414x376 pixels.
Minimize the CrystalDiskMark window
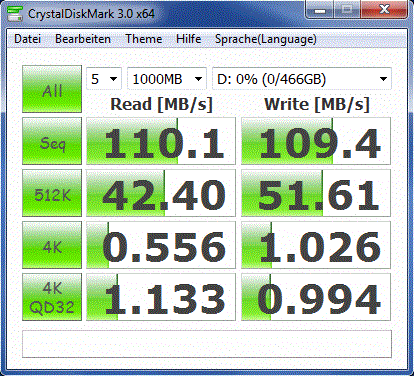click(320, 9)
